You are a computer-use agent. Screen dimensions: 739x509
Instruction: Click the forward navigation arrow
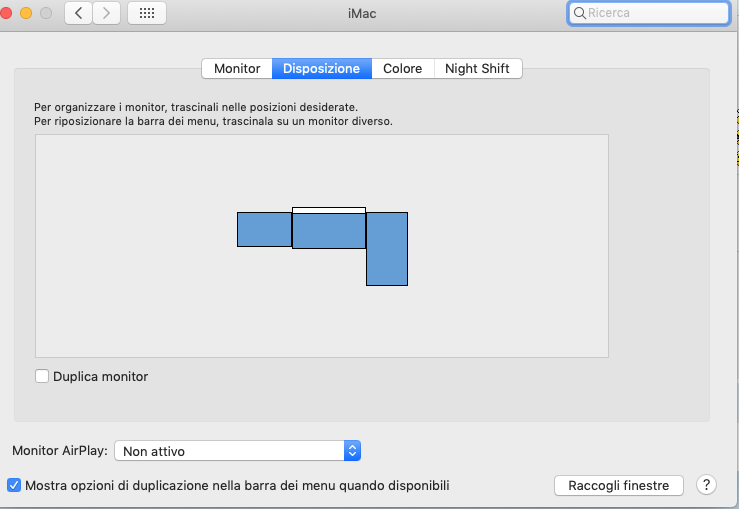(107, 14)
